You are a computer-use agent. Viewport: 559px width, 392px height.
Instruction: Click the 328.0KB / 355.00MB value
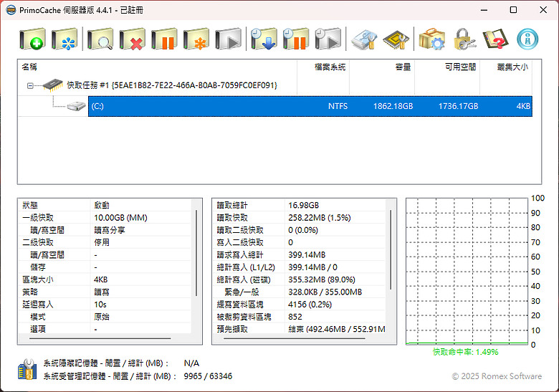[325, 292]
